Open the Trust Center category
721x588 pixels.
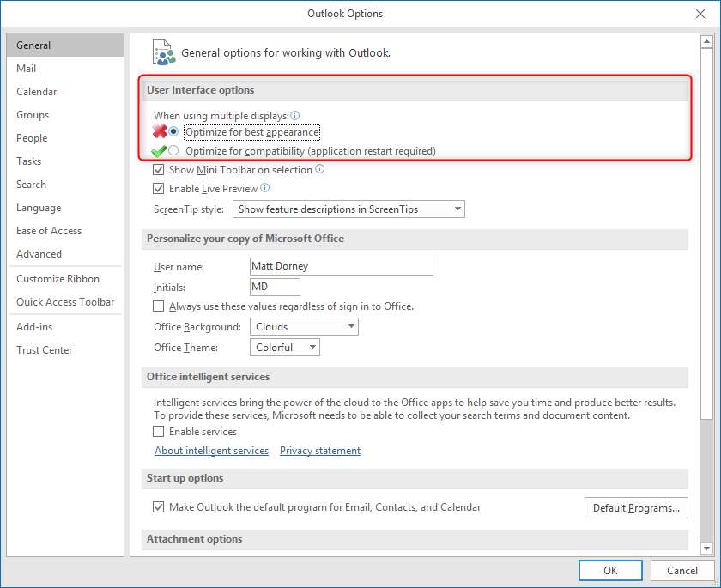point(45,350)
